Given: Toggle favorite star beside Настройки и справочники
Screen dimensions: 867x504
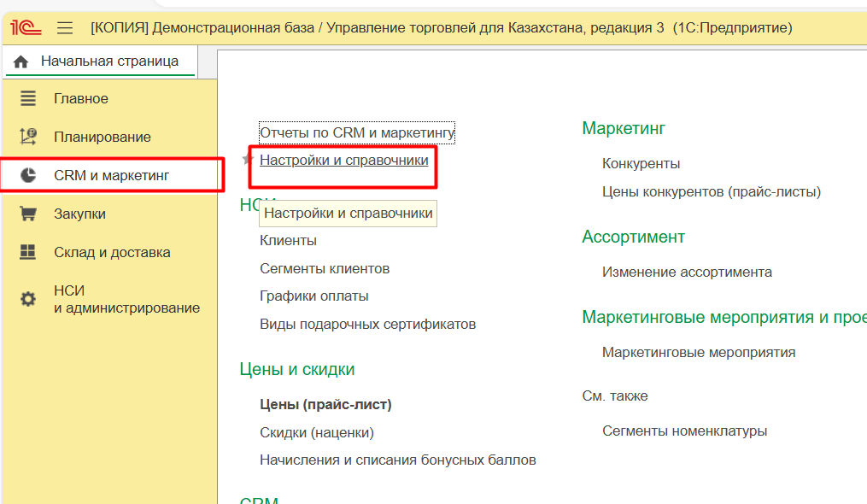Looking at the screenshot, I should click(249, 160).
